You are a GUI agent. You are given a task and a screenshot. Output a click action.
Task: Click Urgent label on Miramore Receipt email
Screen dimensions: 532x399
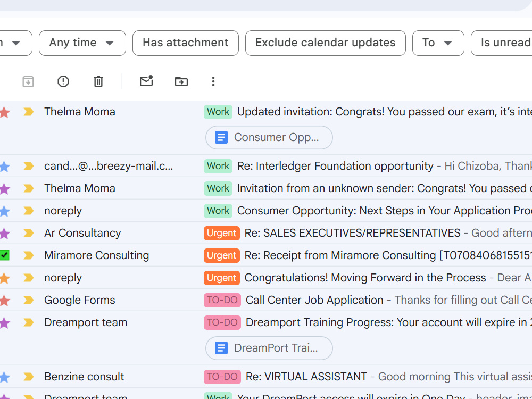click(x=221, y=255)
